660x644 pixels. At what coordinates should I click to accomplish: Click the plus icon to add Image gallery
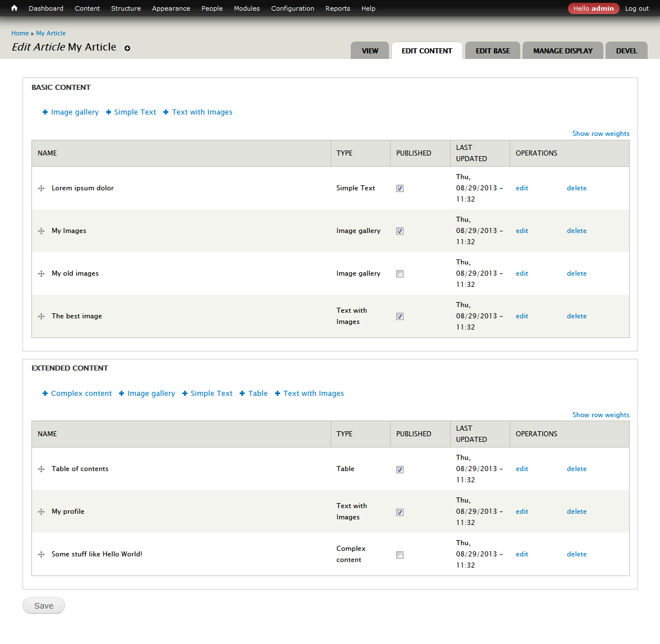[x=45, y=112]
